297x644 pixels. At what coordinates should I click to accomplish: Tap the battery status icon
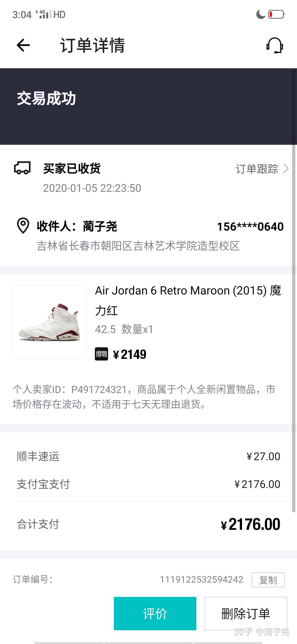point(276,14)
